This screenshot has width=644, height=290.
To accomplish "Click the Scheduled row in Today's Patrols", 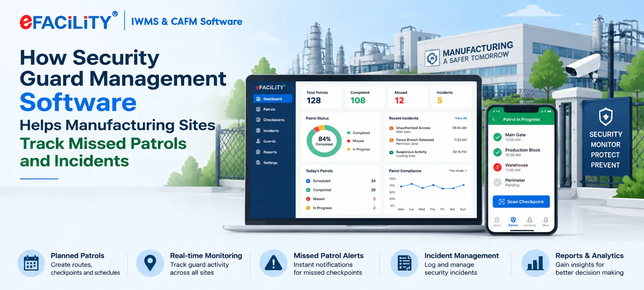I will pos(341,181).
